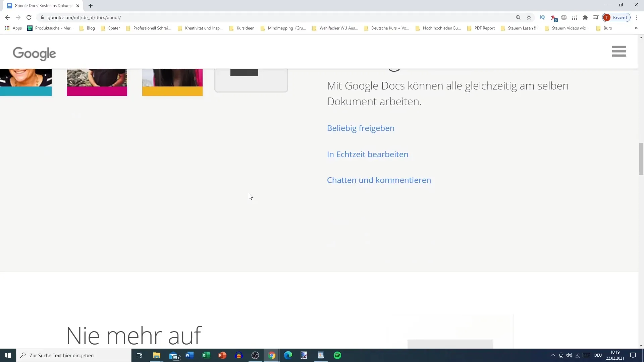This screenshot has height=362, width=644.
Task: Open the Chrome three-dot menu
Action: (x=637, y=17)
